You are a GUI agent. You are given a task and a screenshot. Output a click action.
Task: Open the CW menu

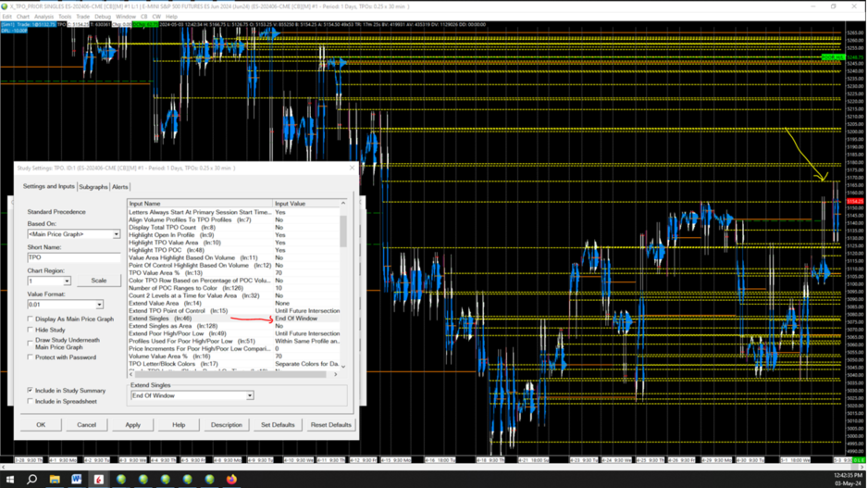[156, 17]
